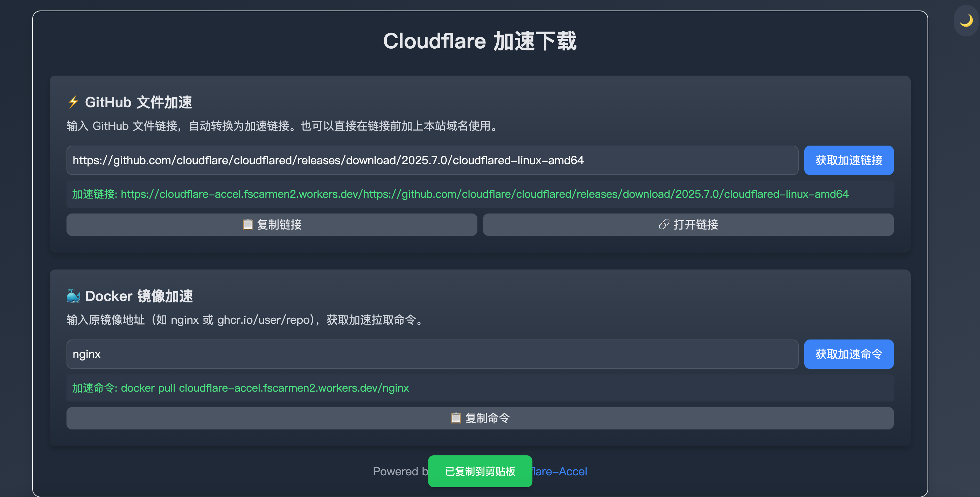Focus the GitHub file URL input field
Viewport: 980px width, 497px height.
[432, 160]
